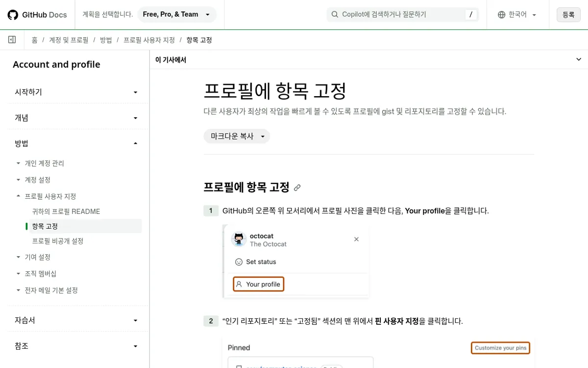
Task: Go to 프로필 사용자 지정 breadcrumb
Action: click(x=149, y=40)
